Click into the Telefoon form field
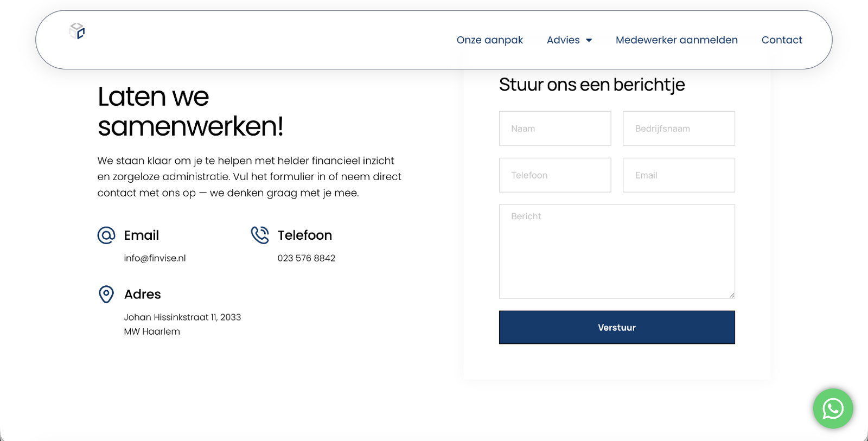This screenshot has width=868, height=441. click(554, 175)
